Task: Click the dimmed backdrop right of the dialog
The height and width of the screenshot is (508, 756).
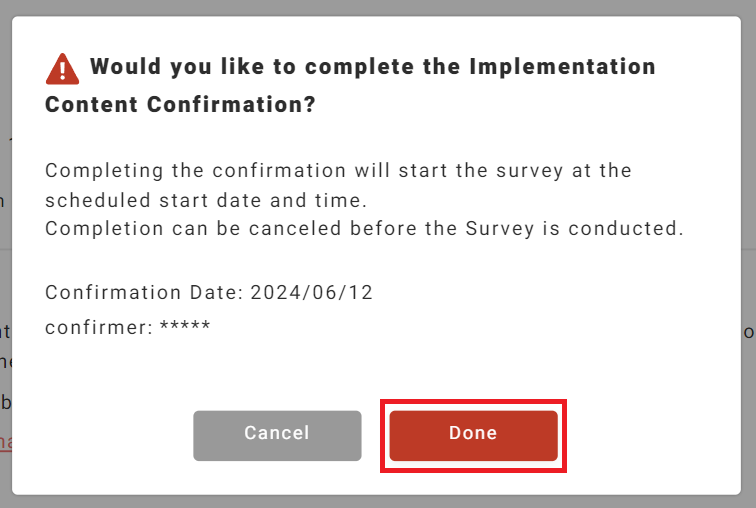Action: 749,250
